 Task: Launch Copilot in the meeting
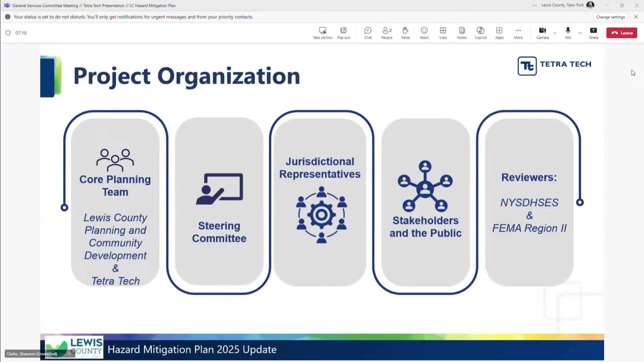click(481, 33)
